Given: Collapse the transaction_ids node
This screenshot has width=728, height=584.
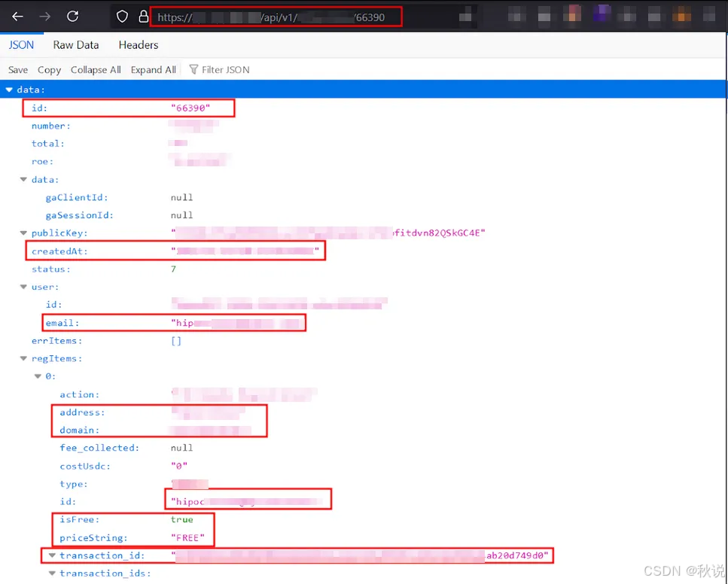Looking at the screenshot, I should pos(52,573).
